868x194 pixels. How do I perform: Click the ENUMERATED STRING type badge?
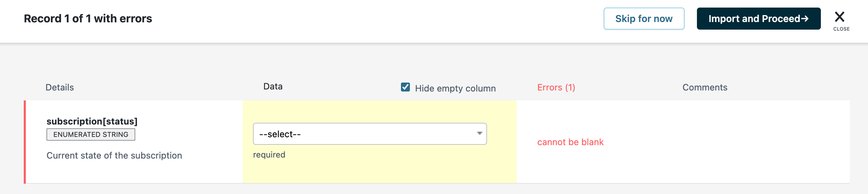point(91,134)
